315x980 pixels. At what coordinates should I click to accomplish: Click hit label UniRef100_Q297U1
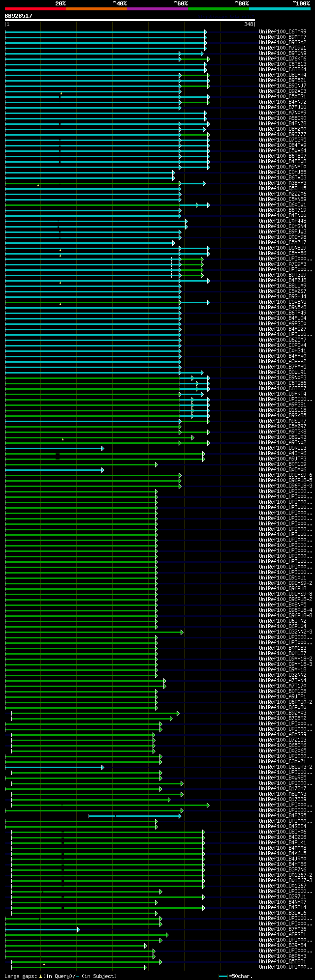tap(283, 896)
